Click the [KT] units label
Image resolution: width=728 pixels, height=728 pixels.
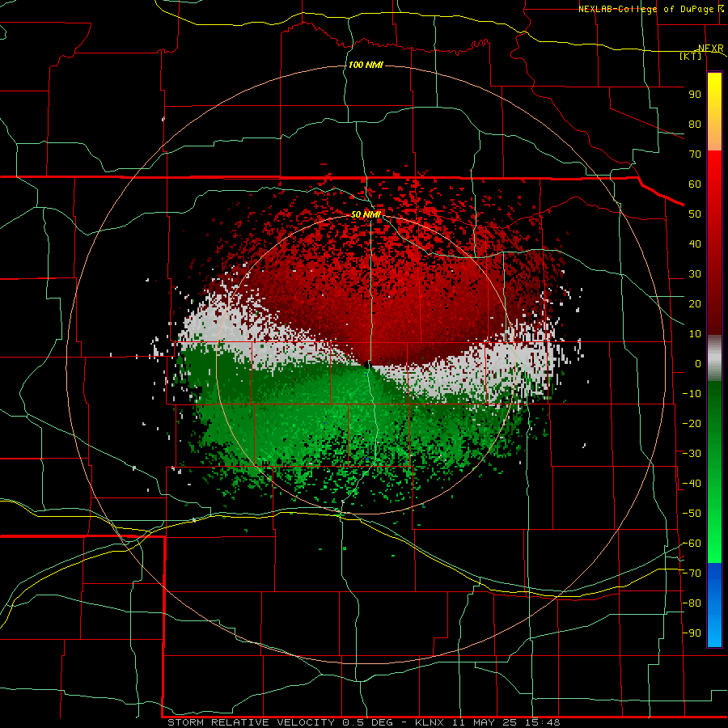(691, 56)
